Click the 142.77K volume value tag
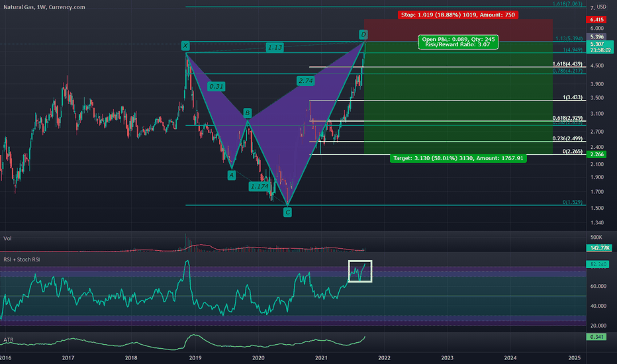 pos(599,248)
